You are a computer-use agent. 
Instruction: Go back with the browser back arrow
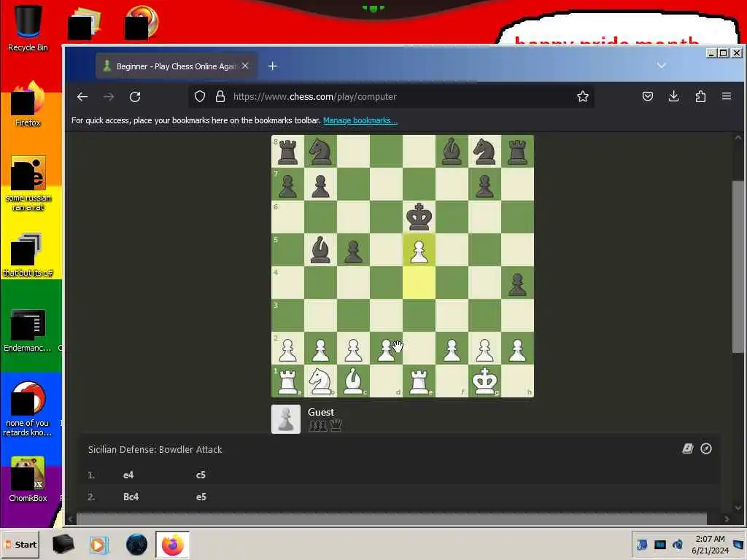(82, 97)
